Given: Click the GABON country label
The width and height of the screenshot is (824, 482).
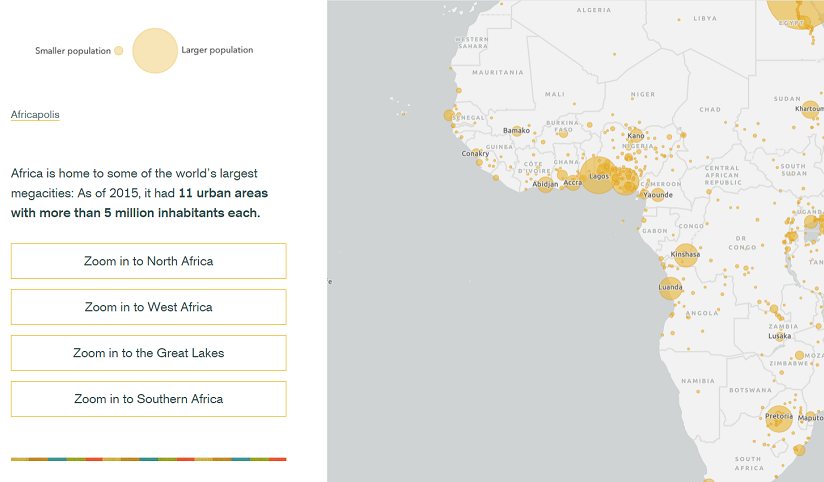Looking at the screenshot, I should [655, 231].
